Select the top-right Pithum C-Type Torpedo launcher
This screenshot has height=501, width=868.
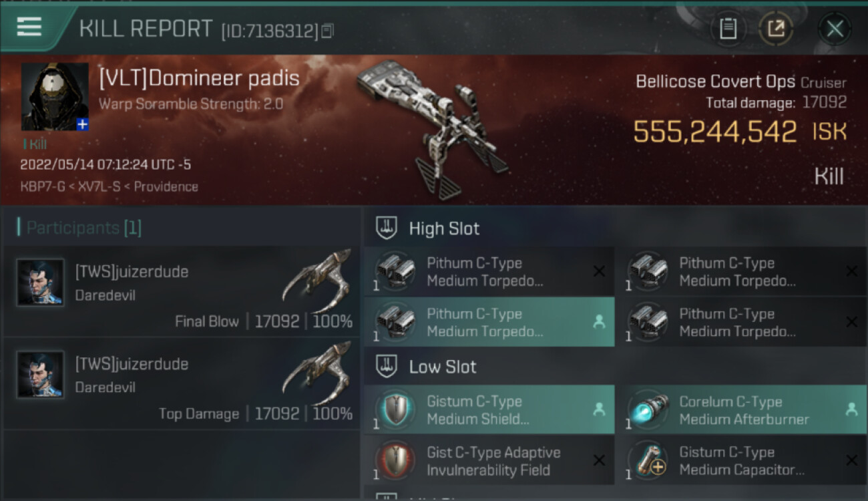point(741,272)
